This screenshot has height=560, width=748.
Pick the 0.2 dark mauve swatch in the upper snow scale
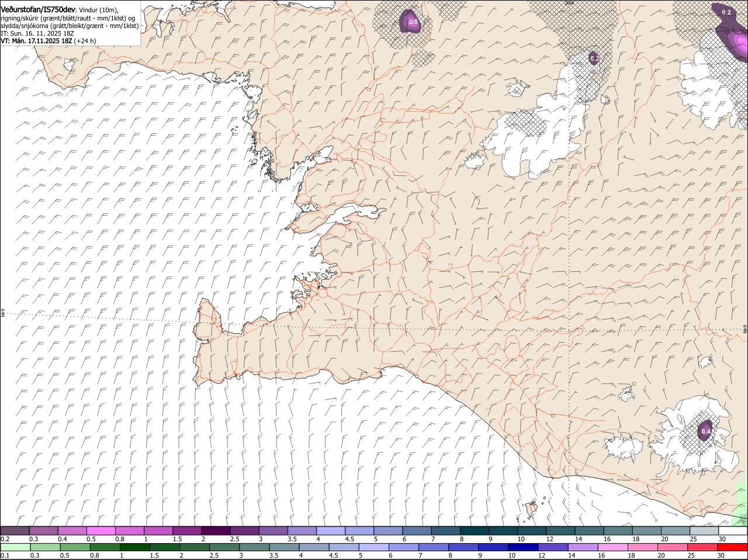(15, 531)
